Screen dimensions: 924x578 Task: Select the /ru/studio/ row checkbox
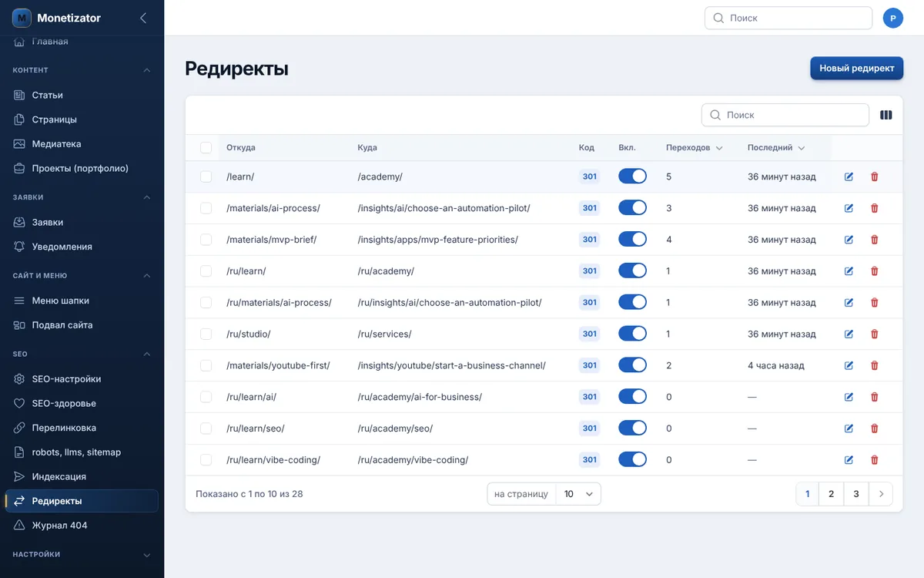(x=206, y=334)
